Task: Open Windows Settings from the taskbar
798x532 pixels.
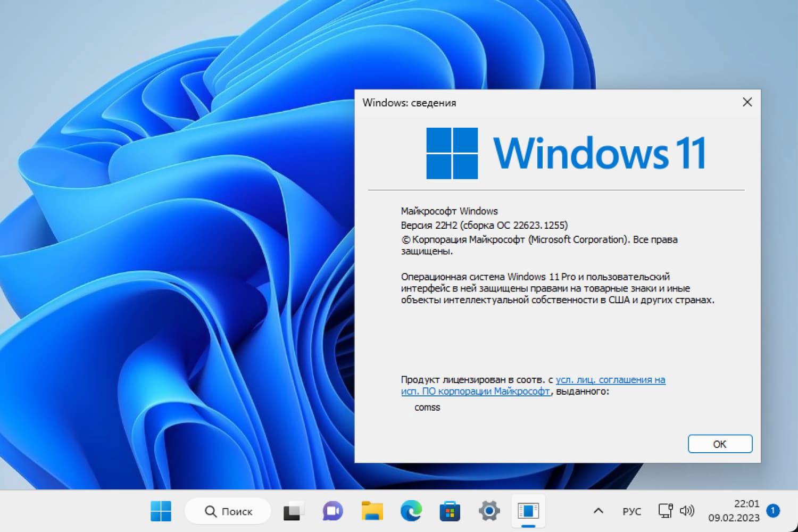Action: 489,511
